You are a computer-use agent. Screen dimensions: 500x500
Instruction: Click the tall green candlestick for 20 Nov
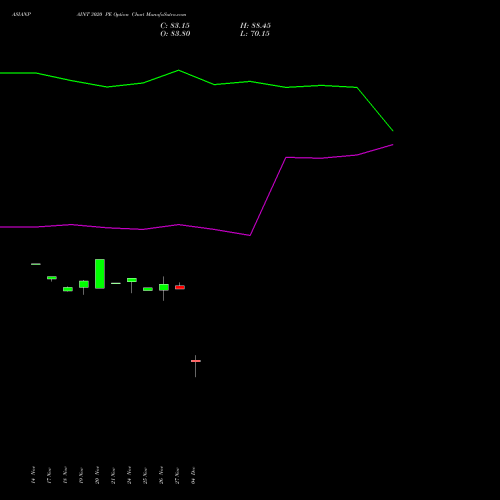100,274
